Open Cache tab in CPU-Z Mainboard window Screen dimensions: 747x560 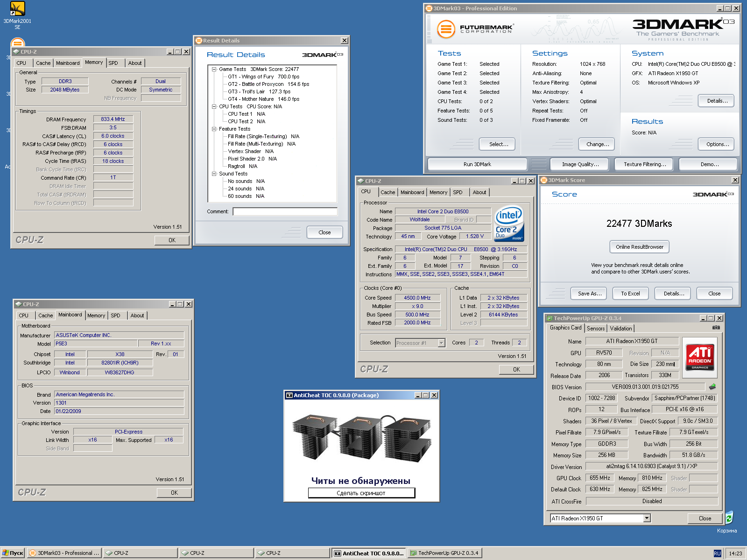pos(46,315)
